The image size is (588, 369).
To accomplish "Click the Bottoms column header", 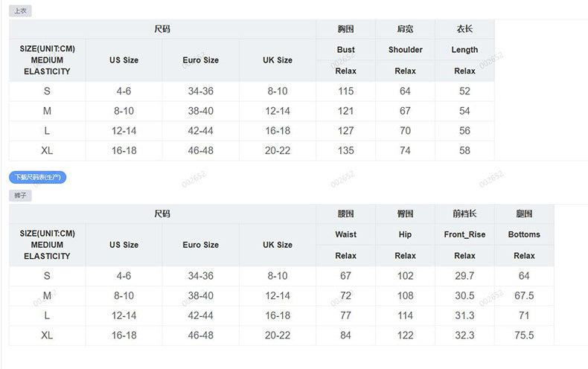I will click(524, 234).
